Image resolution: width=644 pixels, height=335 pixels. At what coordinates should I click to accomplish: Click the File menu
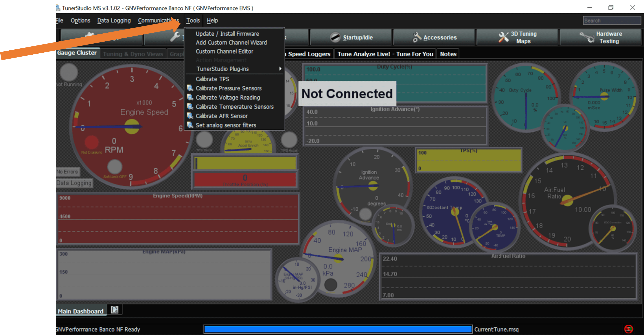tap(60, 21)
